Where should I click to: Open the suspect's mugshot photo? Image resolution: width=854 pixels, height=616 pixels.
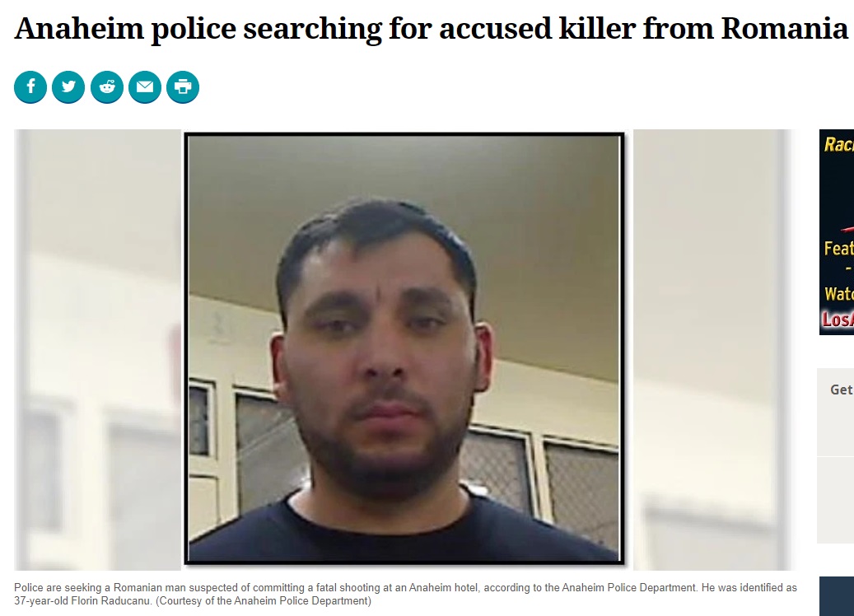pyautogui.click(x=404, y=348)
